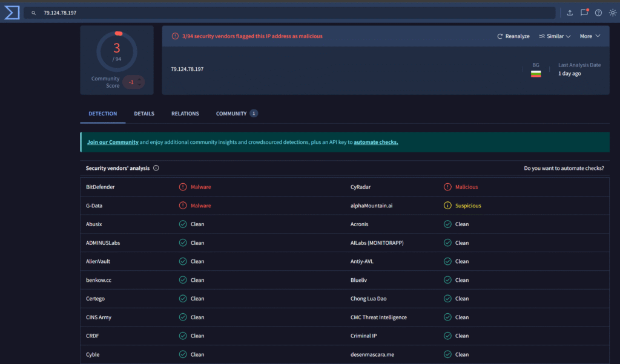620x364 pixels.
Task: Click the Blueliv clean checkmark icon
Action: coord(447,280)
